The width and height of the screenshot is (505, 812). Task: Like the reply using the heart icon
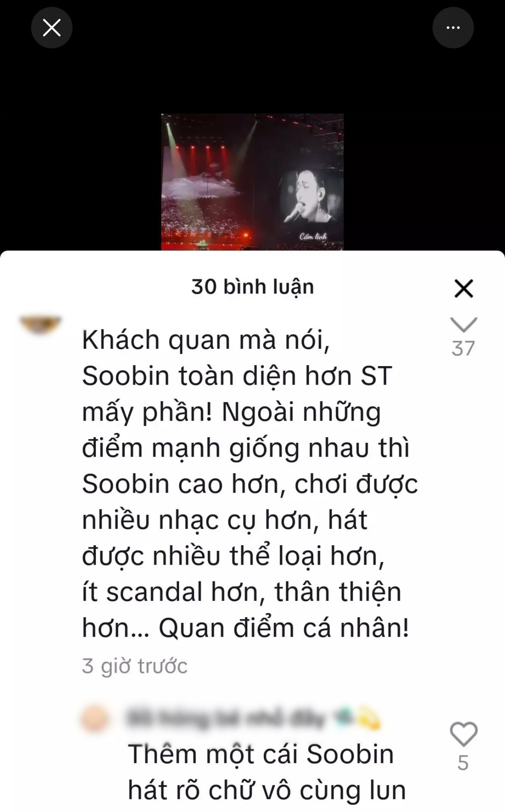click(464, 733)
